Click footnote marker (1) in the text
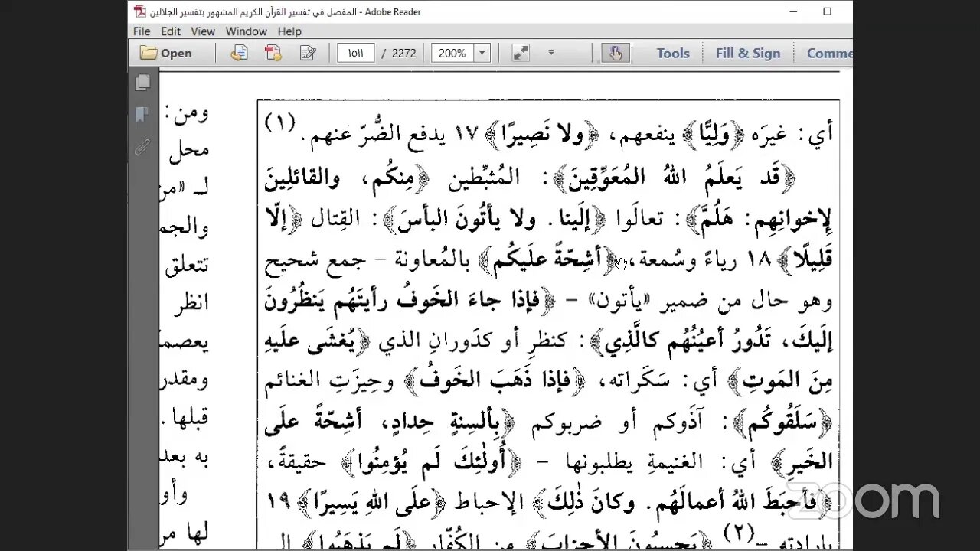980x551 pixels. click(x=279, y=122)
